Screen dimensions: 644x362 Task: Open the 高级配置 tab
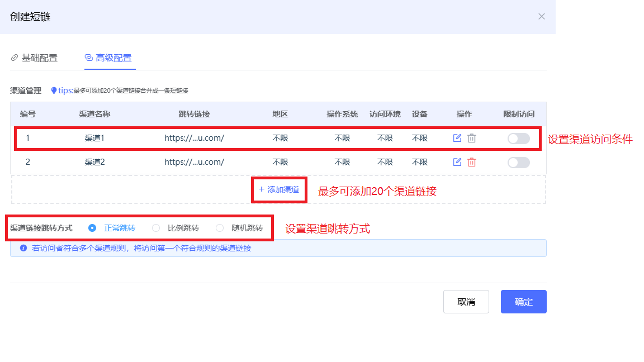coord(109,58)
